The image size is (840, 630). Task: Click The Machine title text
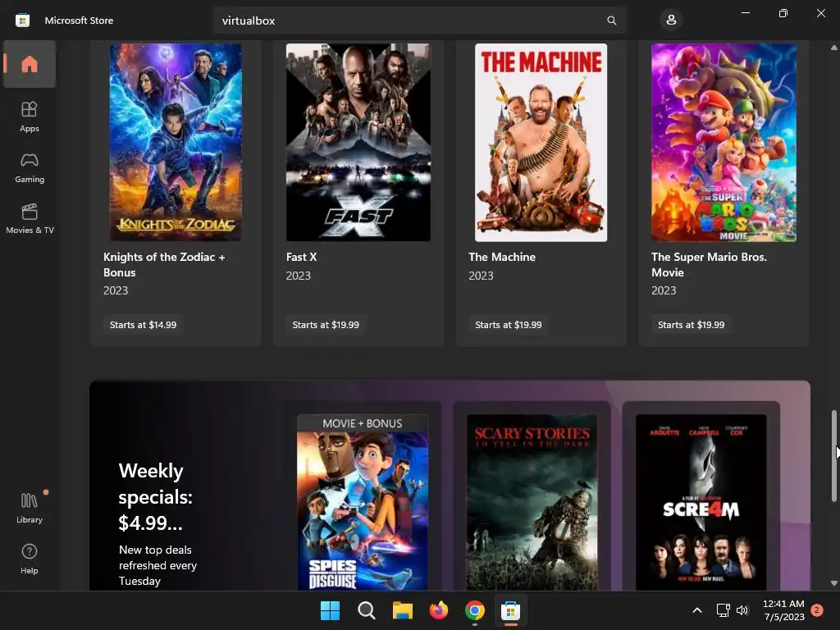coord(502,257)
